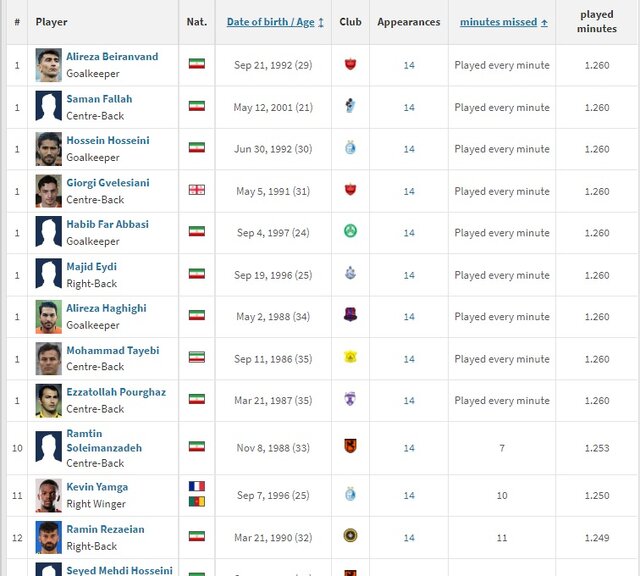Open Ezzatollah Pourghaz's player profile
This screenshot has height=576, width=640.
click(115, 392)
